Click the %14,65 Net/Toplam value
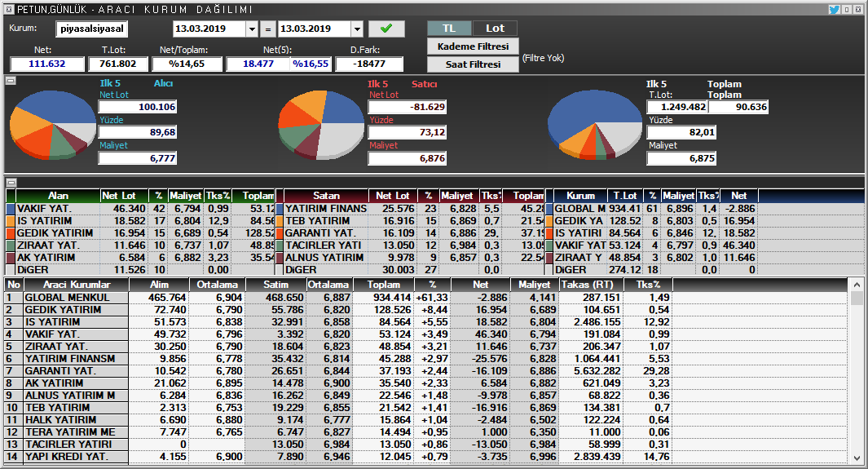This screenshot has width=868, height=469. pos(187,64)
